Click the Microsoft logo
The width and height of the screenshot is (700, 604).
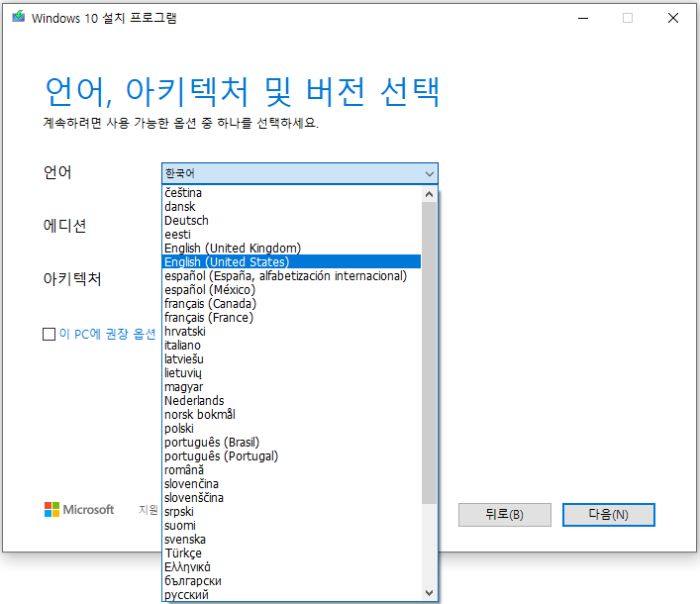tap(79, 509)
